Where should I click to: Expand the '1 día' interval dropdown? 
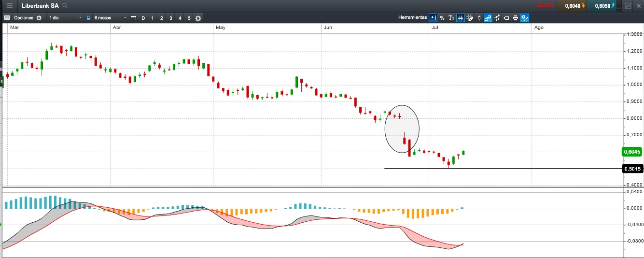coord(65,18)
